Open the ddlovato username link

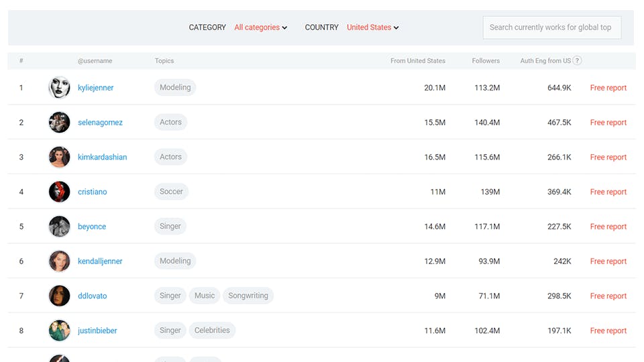93,296
